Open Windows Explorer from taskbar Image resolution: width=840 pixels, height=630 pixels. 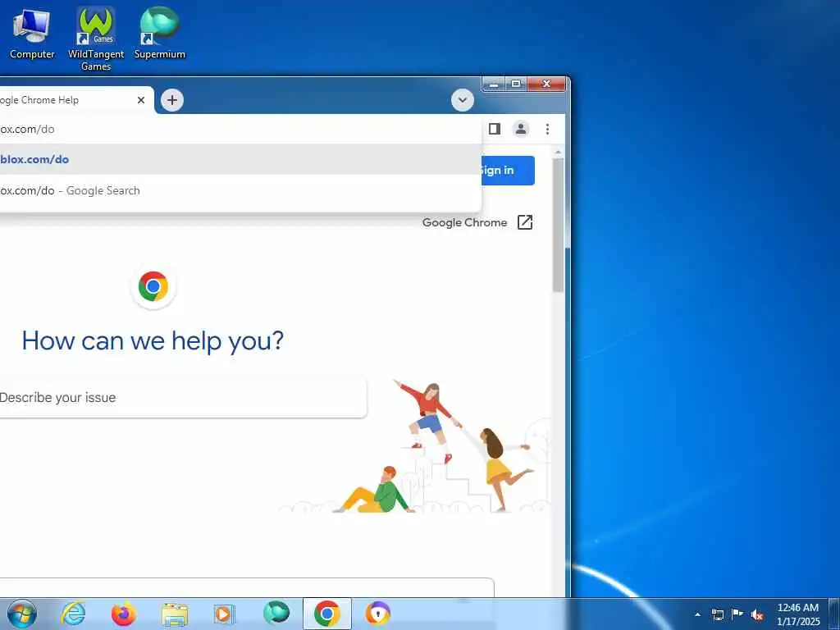click(x=175, y=614)
